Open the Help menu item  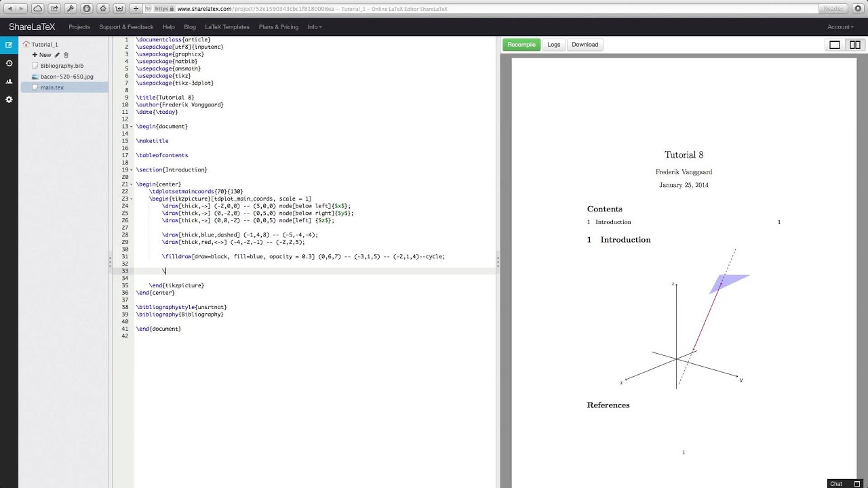[168, 27]
